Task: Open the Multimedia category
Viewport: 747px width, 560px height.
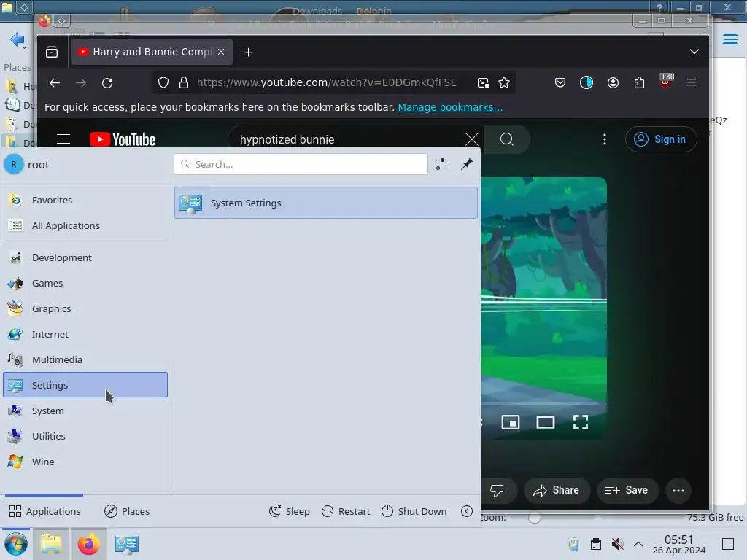Action: click(86, 359)
